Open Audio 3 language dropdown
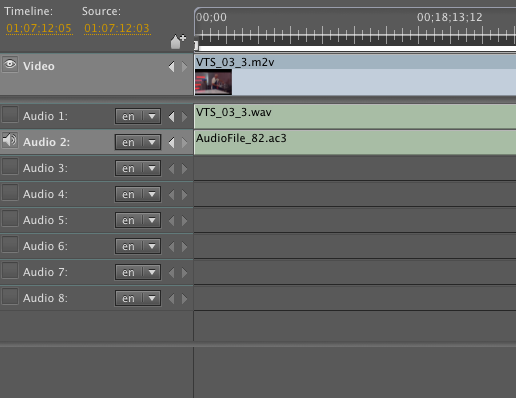Screen dimensions: 516x398 [138, 168]
